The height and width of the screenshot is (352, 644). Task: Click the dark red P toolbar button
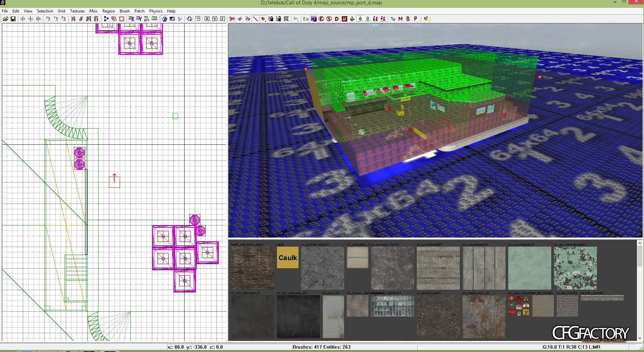click(416, 19)
